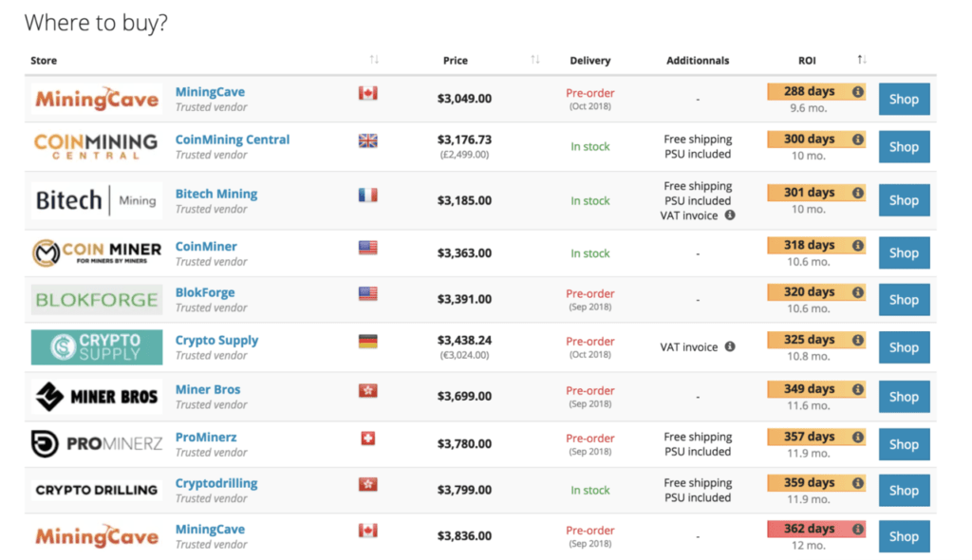Click the Coin Miner logo

click(97, 253)
